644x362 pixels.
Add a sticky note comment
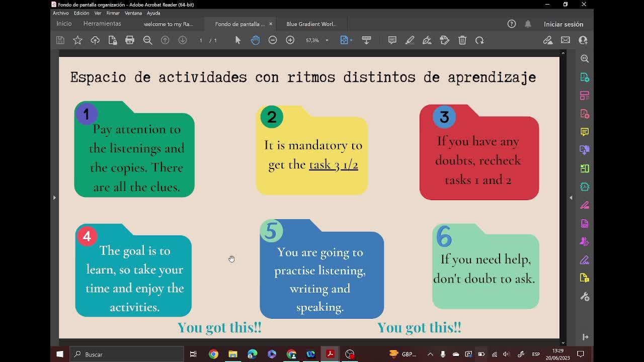[x=392, y=40]
